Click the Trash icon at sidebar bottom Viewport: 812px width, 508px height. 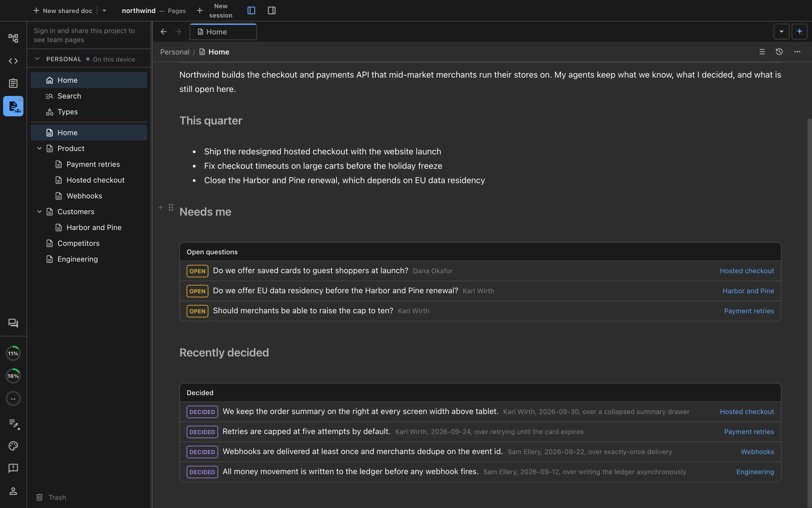(x=39, y=497)
